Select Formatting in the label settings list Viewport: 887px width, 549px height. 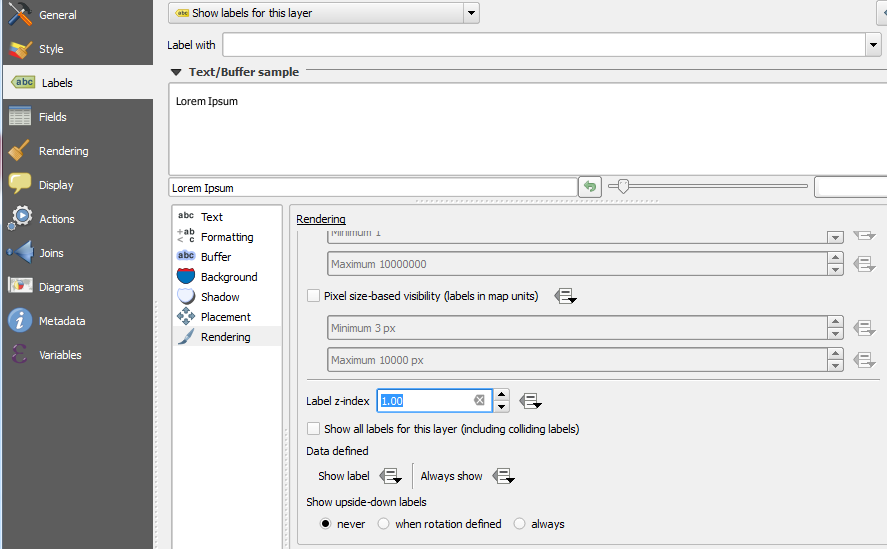(227, 237)
